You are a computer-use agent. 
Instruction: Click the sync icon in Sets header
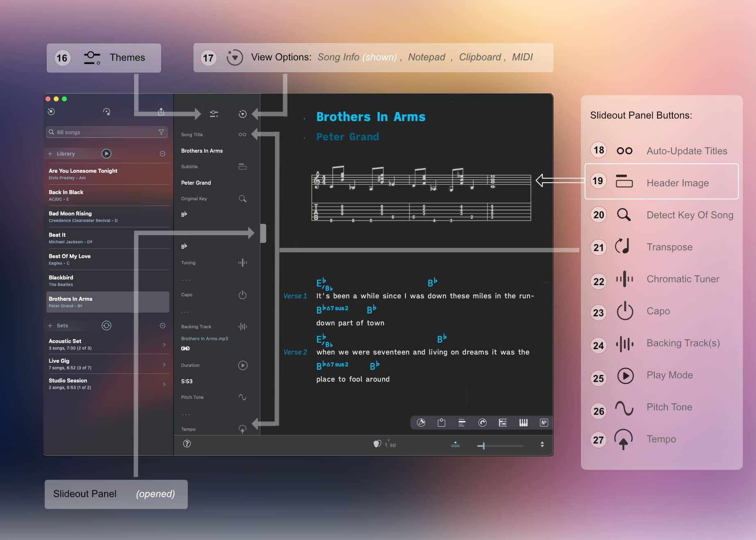[x=107, y=325]
